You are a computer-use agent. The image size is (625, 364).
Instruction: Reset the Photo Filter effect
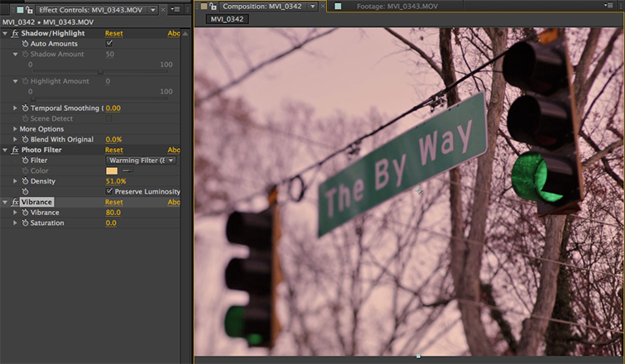(113, 150)
